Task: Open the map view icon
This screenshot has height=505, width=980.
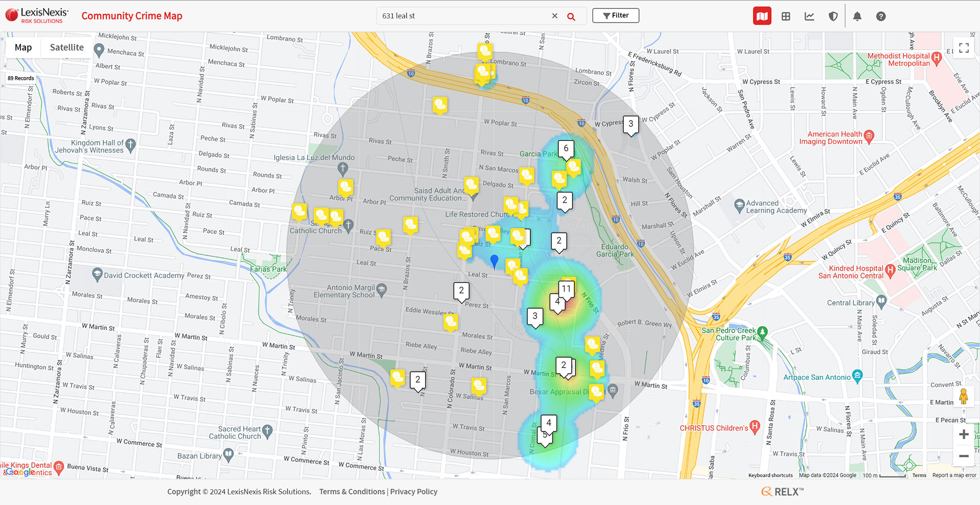Action: tap(762, 16)
